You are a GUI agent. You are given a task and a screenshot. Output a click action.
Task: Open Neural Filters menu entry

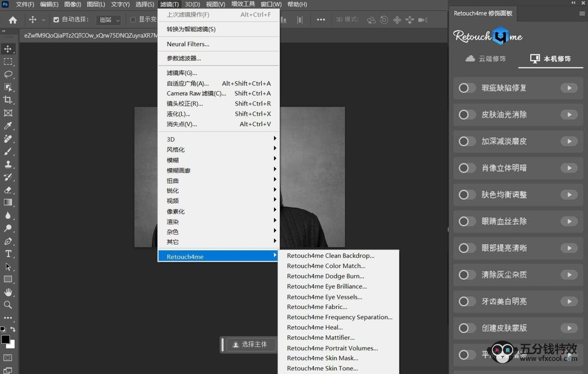coord(219,44)
